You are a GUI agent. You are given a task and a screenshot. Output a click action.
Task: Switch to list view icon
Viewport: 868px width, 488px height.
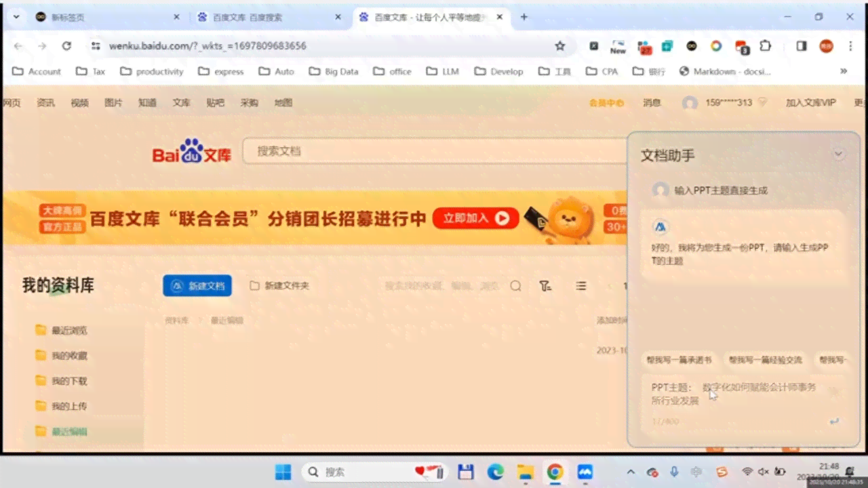[581, 286]
